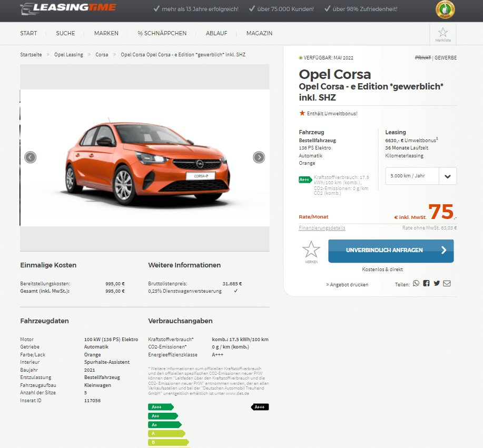Switch to PRIVAT leasing option
The width and height of the screenshot is (483, 448).
[423, 57]
